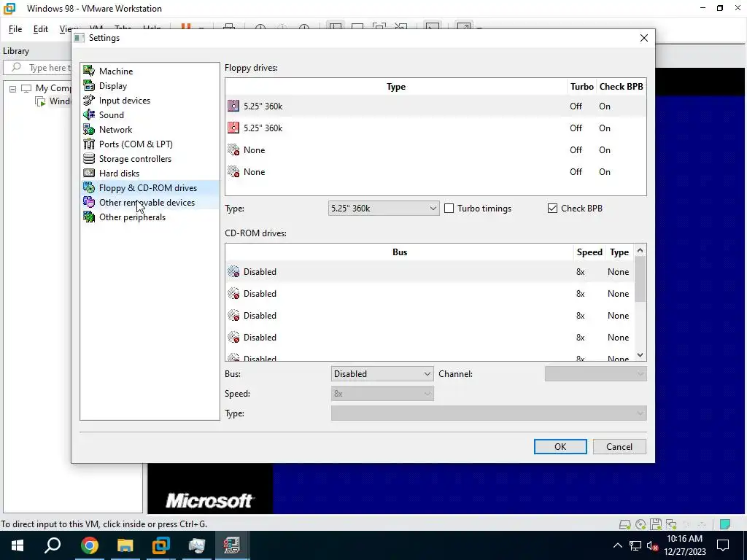Click the floppy status bar icon
This screenshot has height=560, width=747.
(x=656, y=524)
